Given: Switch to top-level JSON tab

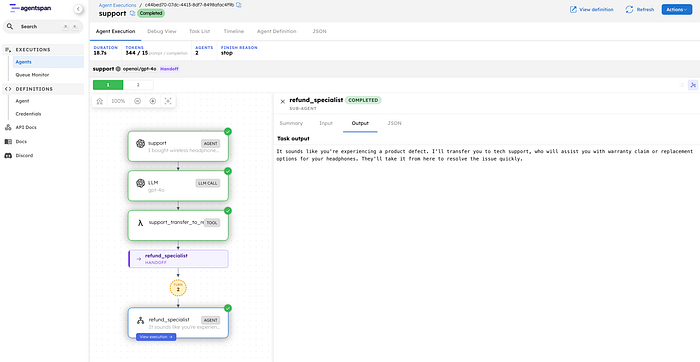Looking at the screenshot, I should click(x=320, y=31).
